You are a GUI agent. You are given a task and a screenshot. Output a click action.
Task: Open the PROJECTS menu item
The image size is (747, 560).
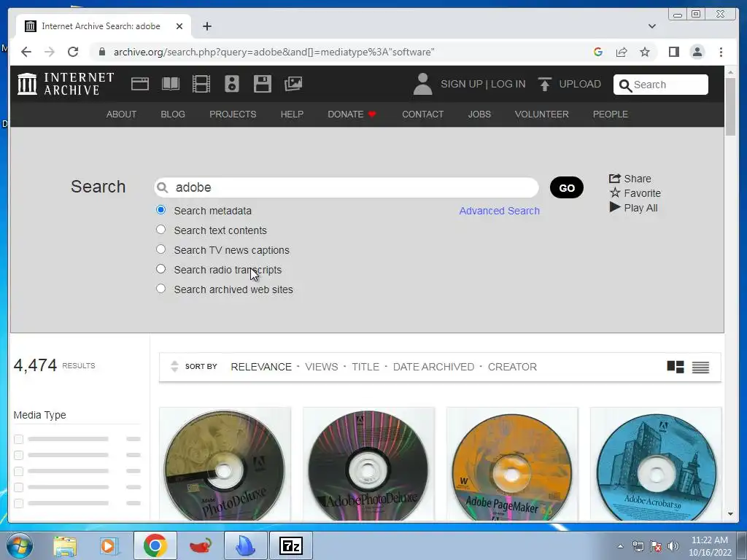(233, 114)
